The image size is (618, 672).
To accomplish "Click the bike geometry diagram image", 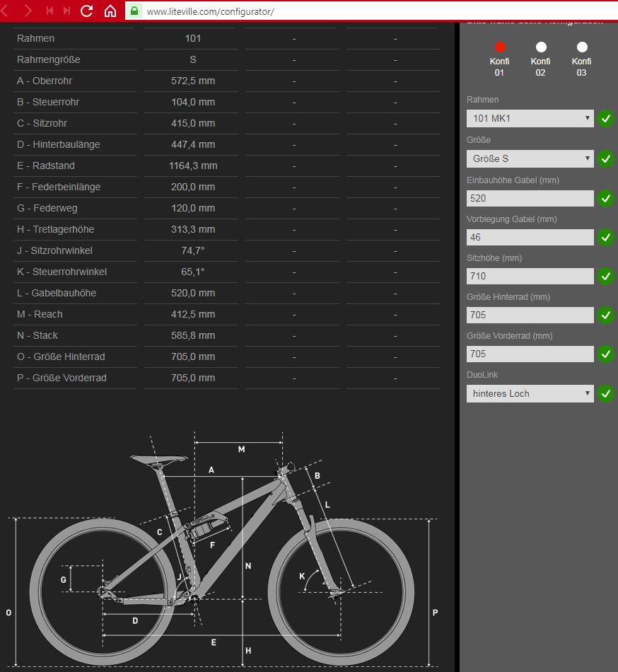I will 223,552.
